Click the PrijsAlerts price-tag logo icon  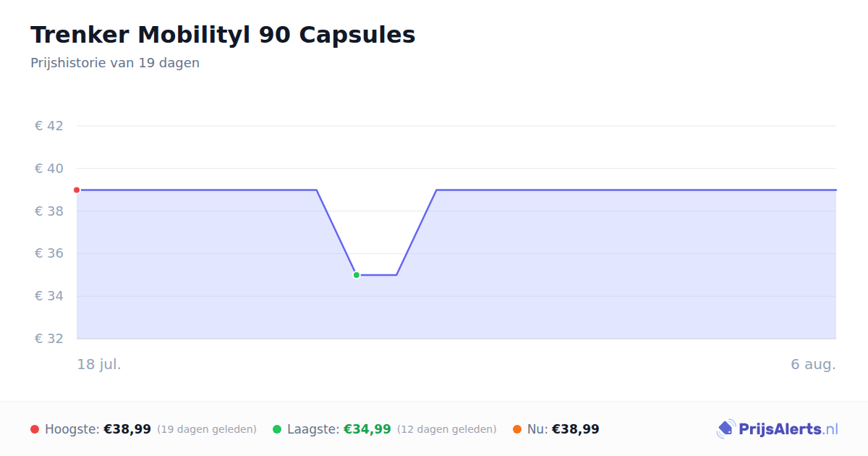point(726,429)
